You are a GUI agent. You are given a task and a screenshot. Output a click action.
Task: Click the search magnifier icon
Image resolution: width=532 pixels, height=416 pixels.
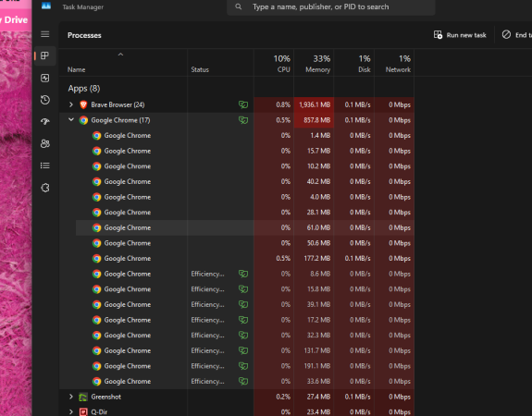pos(239,6)
